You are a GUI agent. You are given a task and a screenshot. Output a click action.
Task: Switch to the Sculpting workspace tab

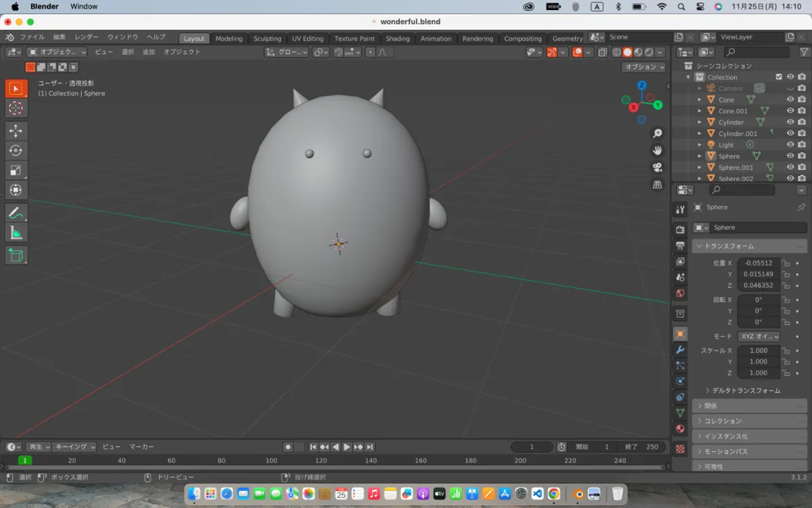(x=267, y=38)
